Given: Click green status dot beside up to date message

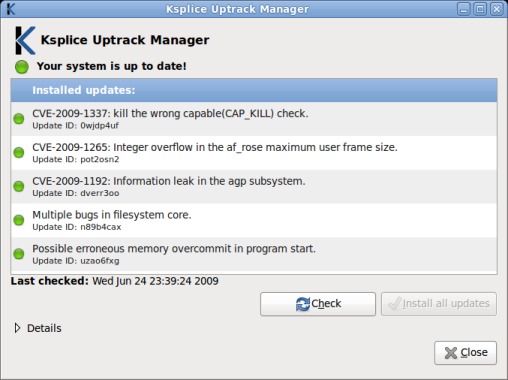Looking at the screenshot, I should [22, 67].
